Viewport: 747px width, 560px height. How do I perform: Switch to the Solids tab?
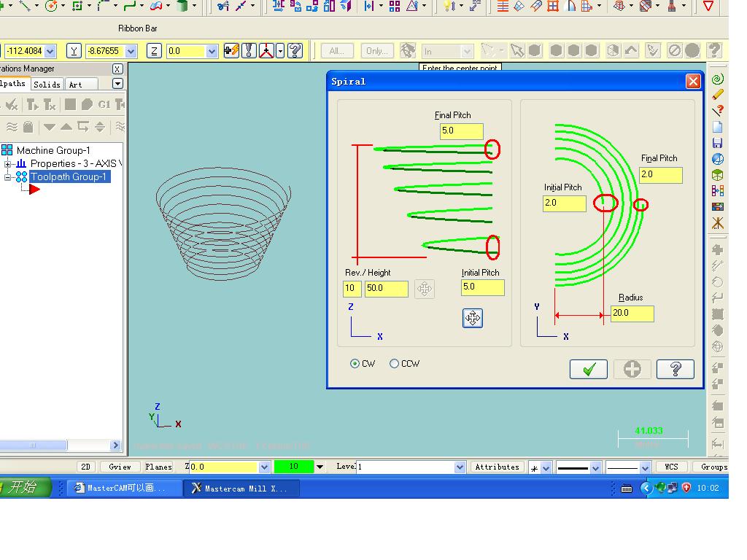(47, 84)
